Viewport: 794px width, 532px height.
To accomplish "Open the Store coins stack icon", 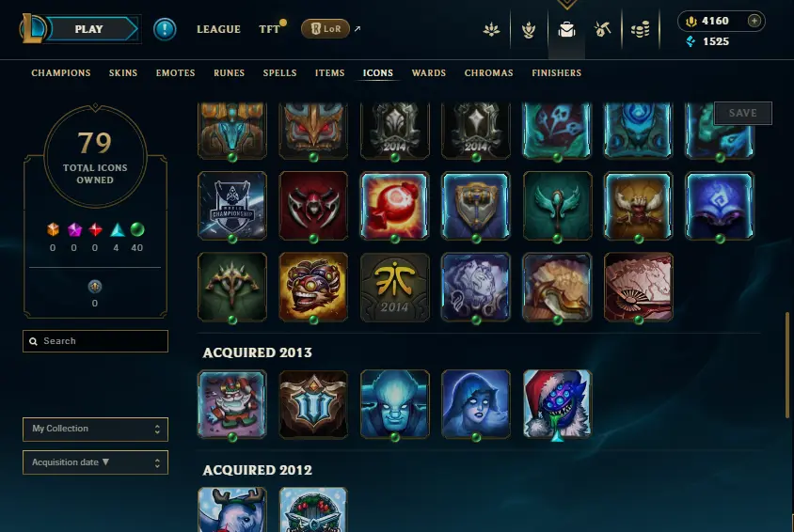I will click(x=640, y=30).
